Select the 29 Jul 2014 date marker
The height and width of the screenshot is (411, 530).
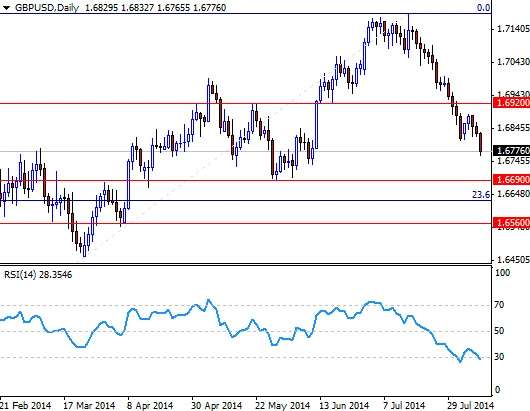pos(471,405)
